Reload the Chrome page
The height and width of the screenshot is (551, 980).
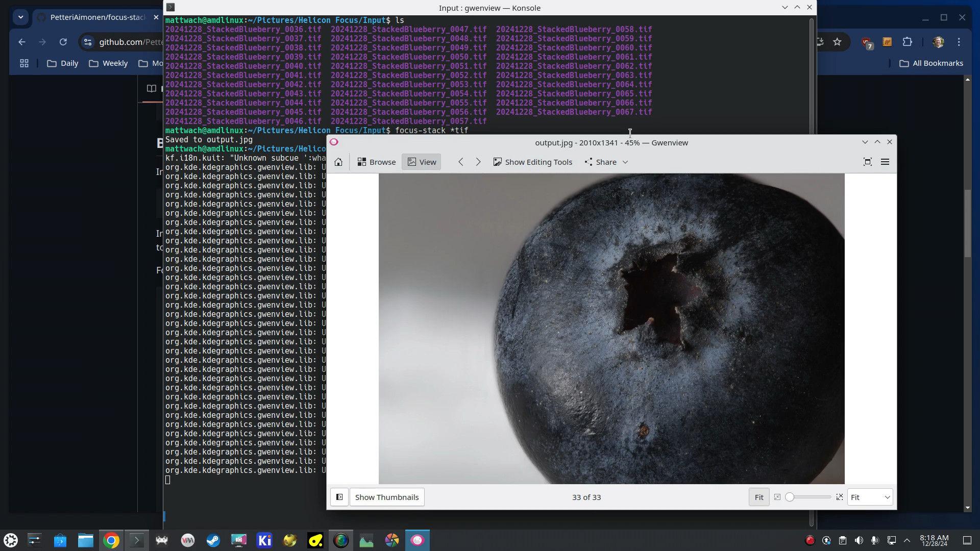(63, 42)
